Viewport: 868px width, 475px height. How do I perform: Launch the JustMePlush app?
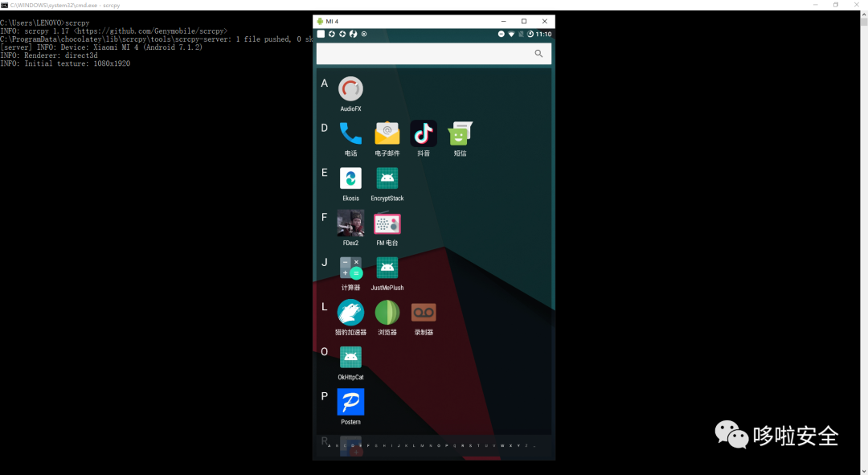tap(387, 273)
